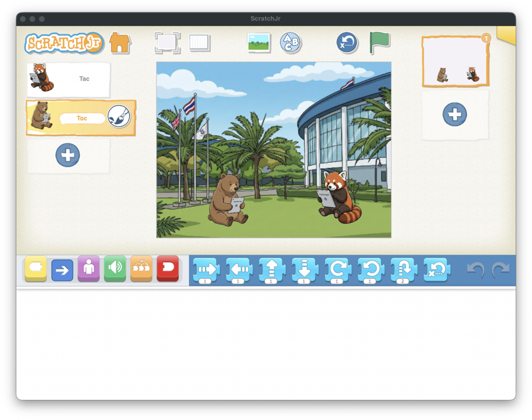
Task: Redo the last action
Action: coord(501,270)
